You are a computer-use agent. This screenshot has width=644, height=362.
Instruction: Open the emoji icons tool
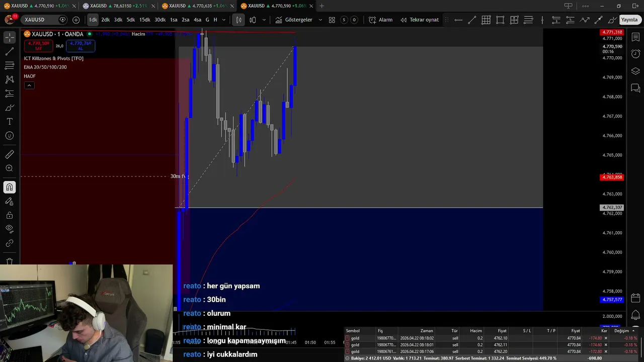(x=10, y=136)
